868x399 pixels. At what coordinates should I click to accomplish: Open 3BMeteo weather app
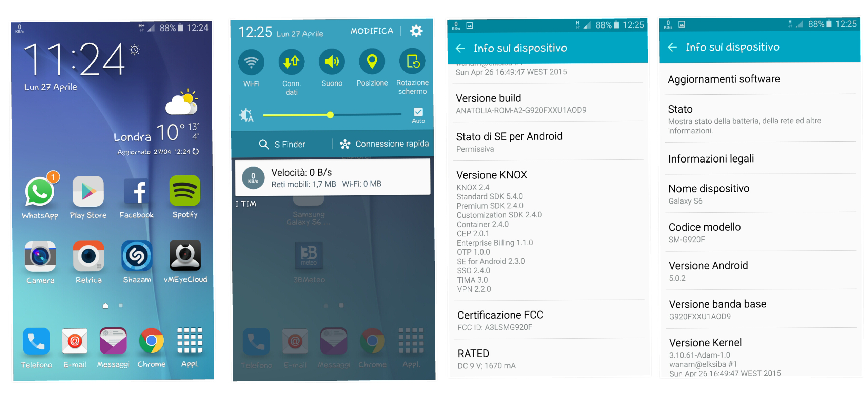click(x=308, y=255)
